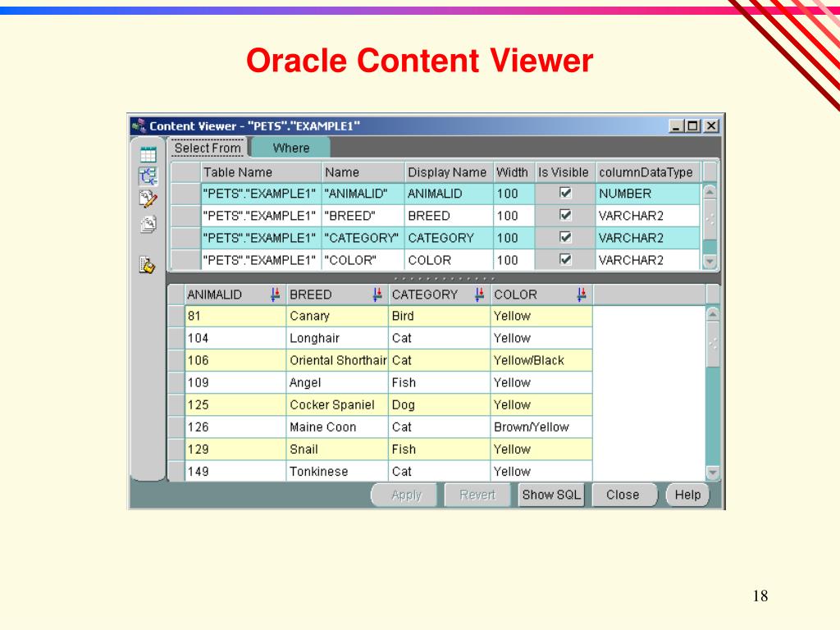Click sort icon on ANIMALID column header

point(275,294)
